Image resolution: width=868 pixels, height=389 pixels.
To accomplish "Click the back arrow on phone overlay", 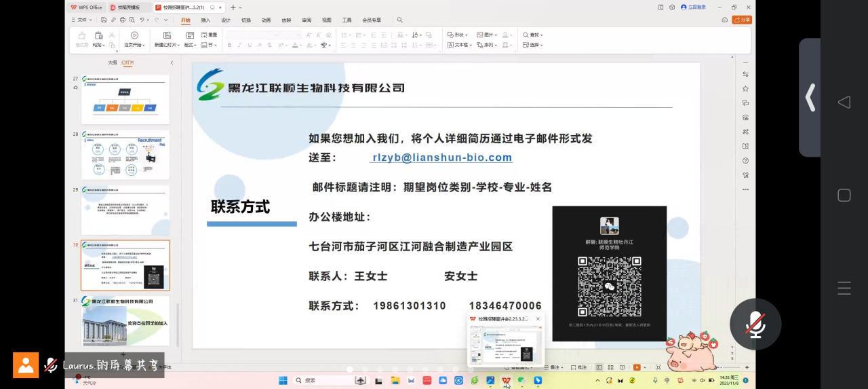I will click(810, 98).
